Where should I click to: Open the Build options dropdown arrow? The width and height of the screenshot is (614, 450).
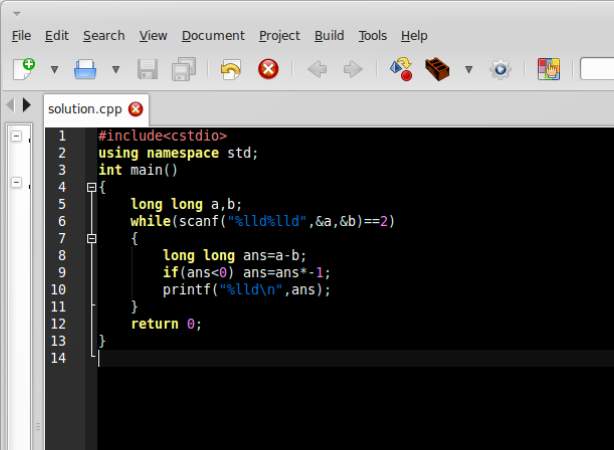[468, 70]
